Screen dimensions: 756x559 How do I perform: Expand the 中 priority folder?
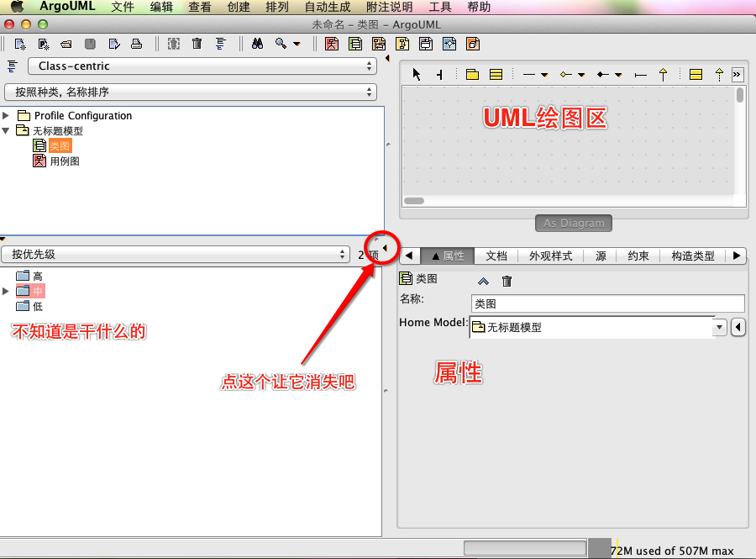[x=6, y=291]
